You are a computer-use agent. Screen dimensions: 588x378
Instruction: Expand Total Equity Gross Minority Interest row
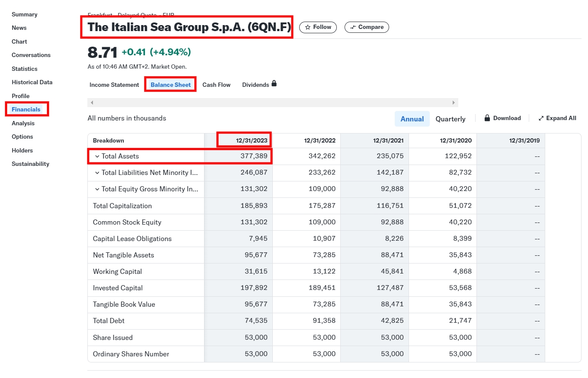click(x=97, y=189)
